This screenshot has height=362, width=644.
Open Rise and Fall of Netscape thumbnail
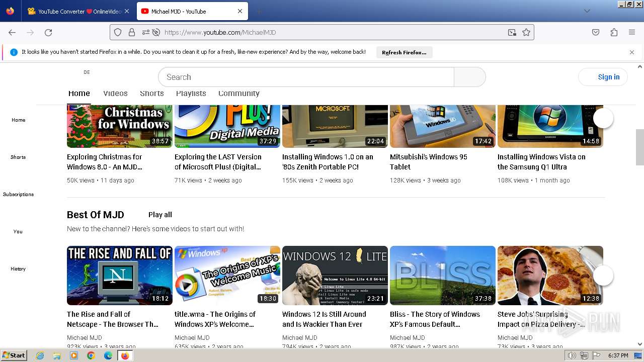click(120, 276)
